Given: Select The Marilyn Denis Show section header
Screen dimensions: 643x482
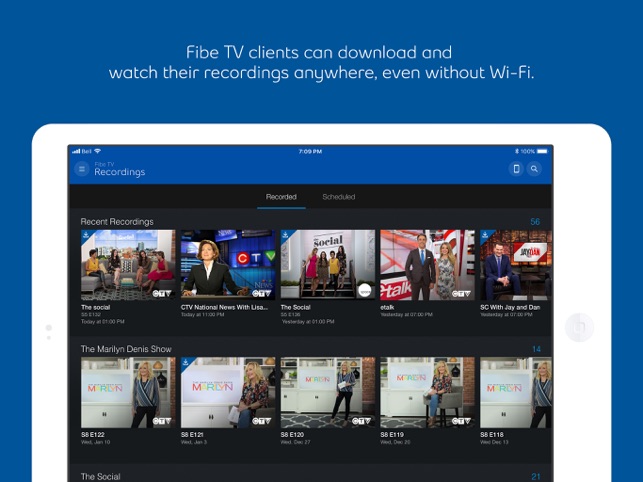Looking at the screenshot, I should pos(126,349).
